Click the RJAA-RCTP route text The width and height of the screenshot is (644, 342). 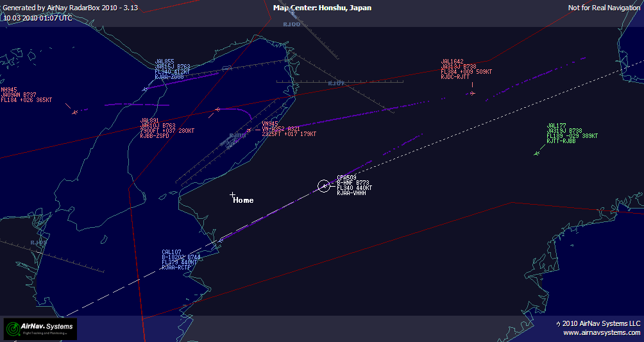(176, 267)
